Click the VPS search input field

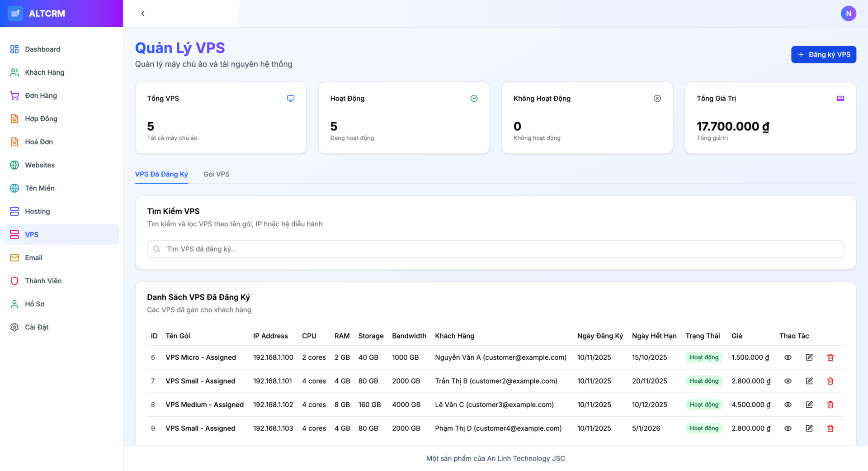click(495, 249)
